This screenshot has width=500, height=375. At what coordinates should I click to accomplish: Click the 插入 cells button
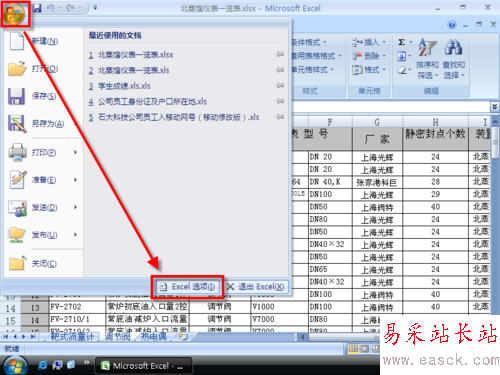point(369,42)
